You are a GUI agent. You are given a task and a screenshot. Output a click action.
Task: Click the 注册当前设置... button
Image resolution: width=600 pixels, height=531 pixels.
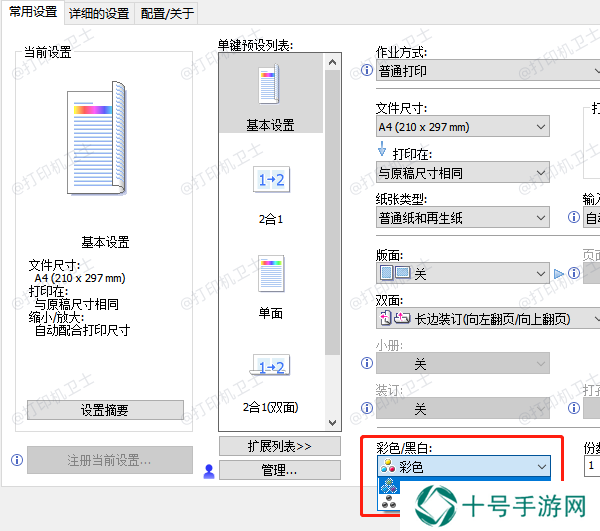[110, 460]
